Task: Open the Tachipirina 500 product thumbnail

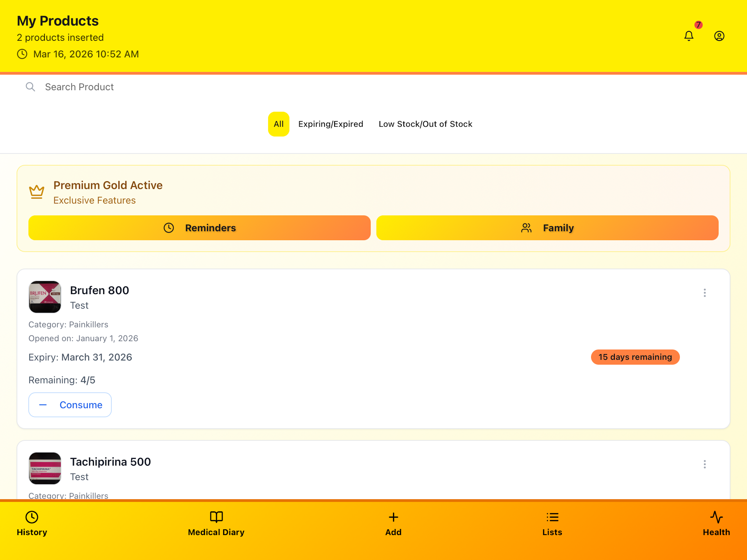Action: 45,468
